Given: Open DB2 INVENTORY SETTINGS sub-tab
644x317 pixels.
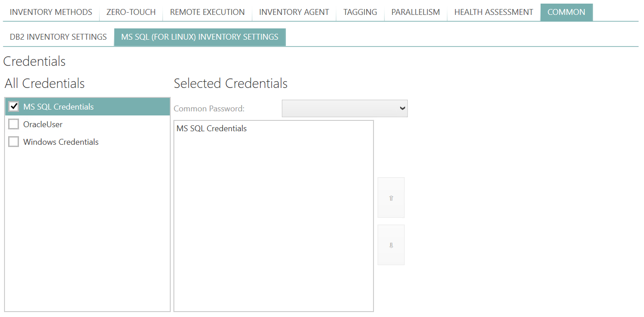Looking at the screenshot, I should pos(57,37).
